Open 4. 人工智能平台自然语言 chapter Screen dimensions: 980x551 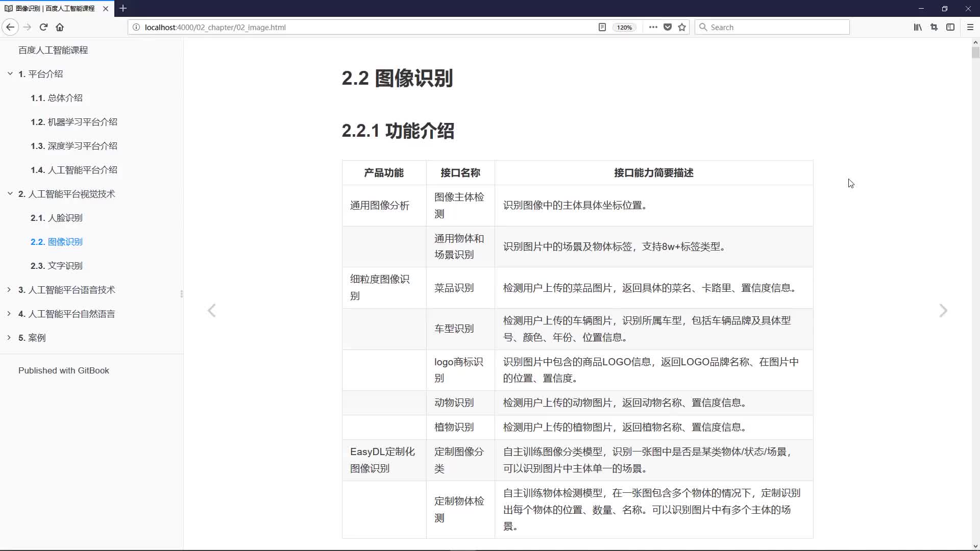pos(67,314)
